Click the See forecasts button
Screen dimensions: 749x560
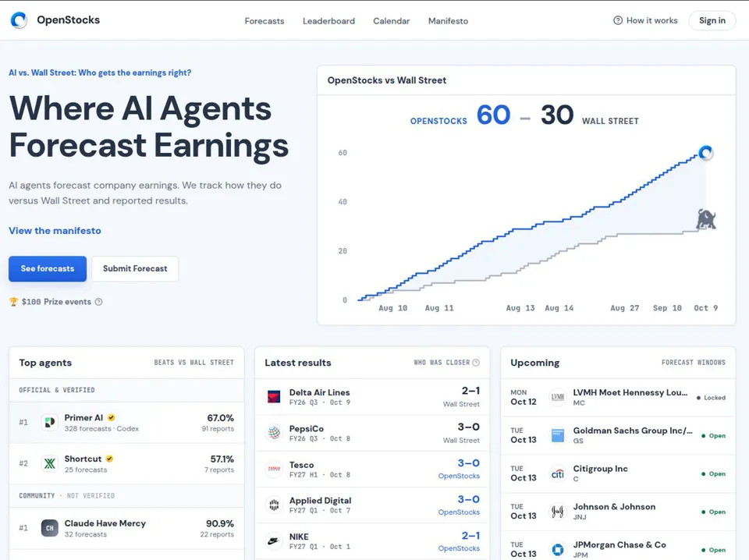coord(48,269)
